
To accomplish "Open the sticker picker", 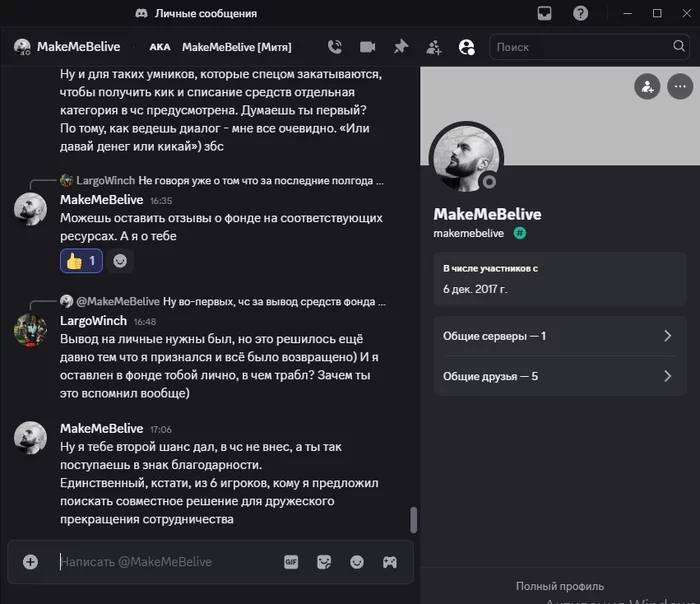I will coord(324,562).
